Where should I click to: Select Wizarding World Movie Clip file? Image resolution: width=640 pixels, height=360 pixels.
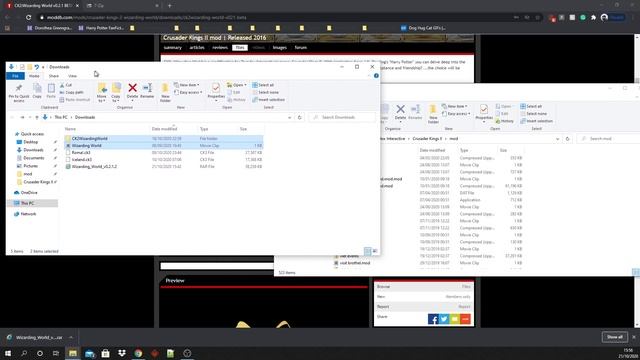click(x=164, y=146)
